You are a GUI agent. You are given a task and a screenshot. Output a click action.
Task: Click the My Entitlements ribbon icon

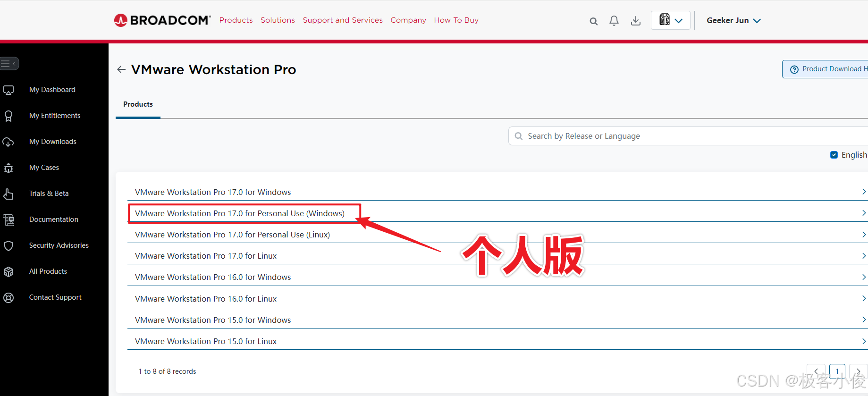tap(8, 116)
